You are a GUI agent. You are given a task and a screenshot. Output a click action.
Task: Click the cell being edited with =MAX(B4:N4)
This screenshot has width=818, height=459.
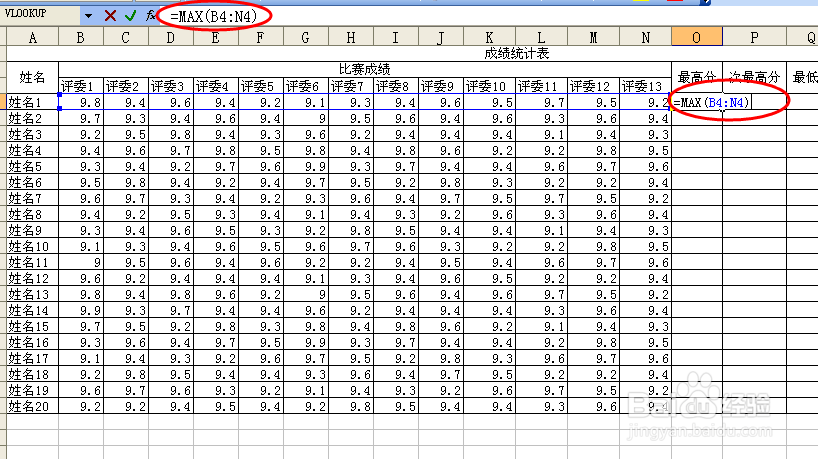tap(712, 102)
